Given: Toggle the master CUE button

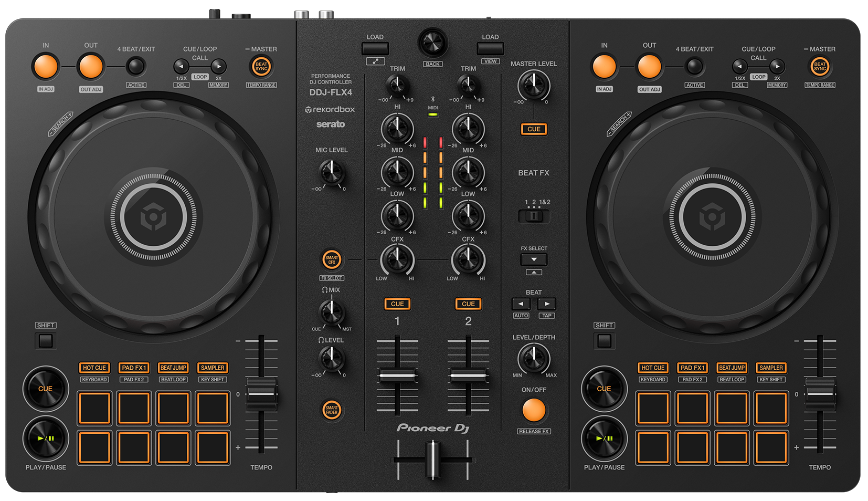Looking at the screenshot, I should pos(534,129).
